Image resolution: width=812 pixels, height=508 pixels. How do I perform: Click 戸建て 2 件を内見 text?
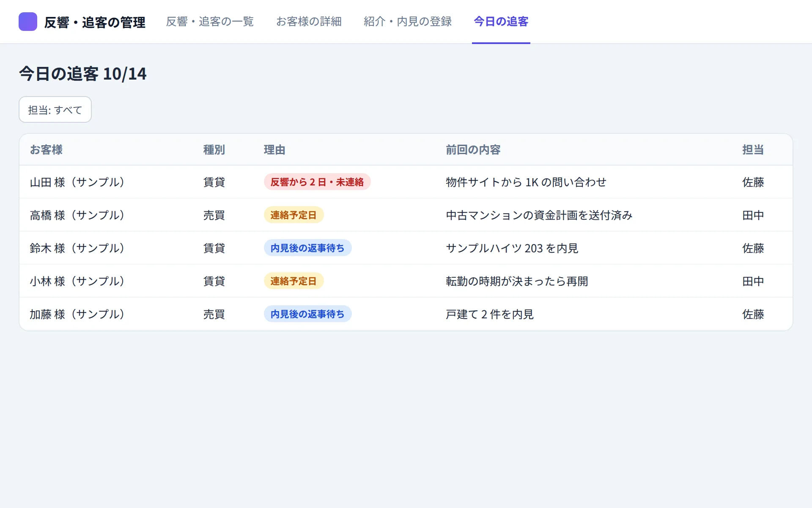click(490, 314)
